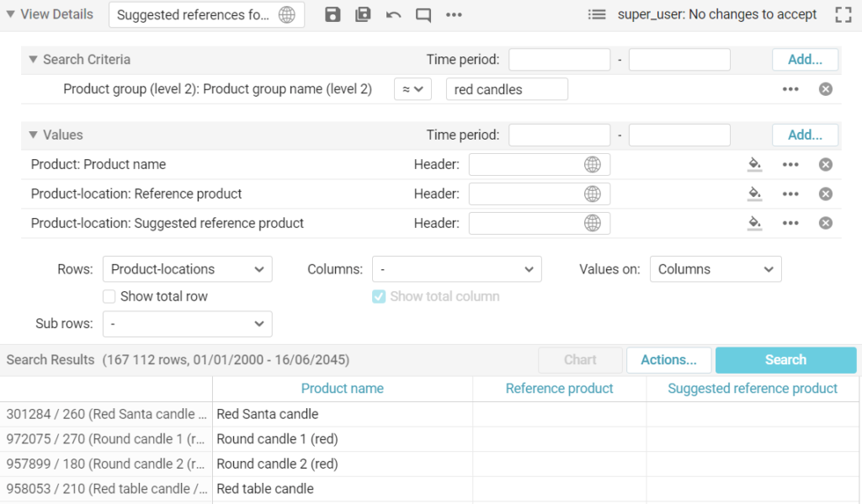Click globe icon in Reference product header field
The image size is (862, 504).
point(593,194)
